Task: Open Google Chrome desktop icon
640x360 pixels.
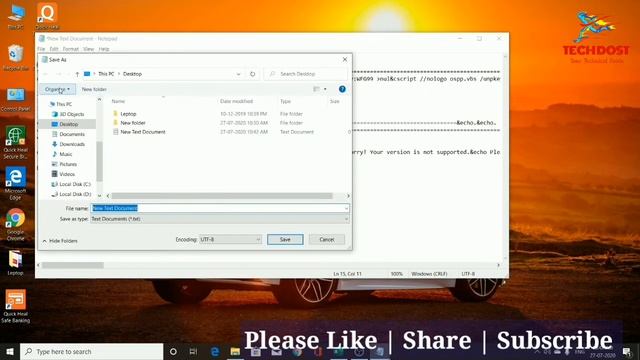Action: (16, 224)
